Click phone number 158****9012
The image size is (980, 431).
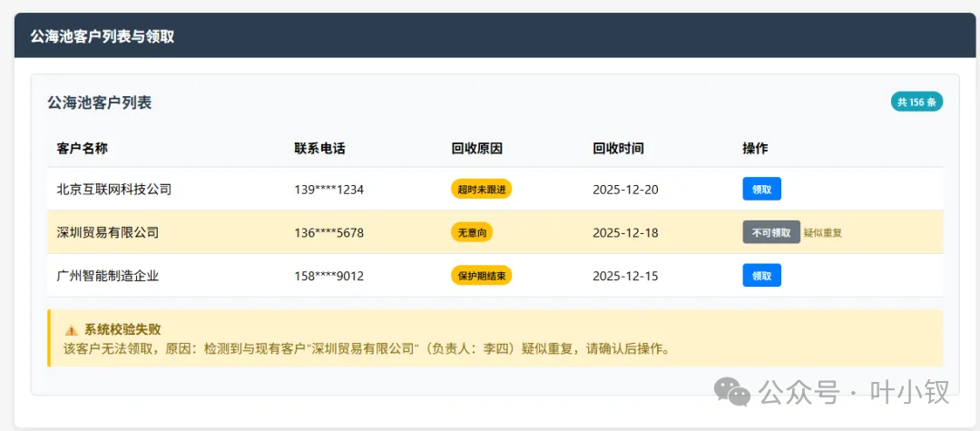click(328, 276)
